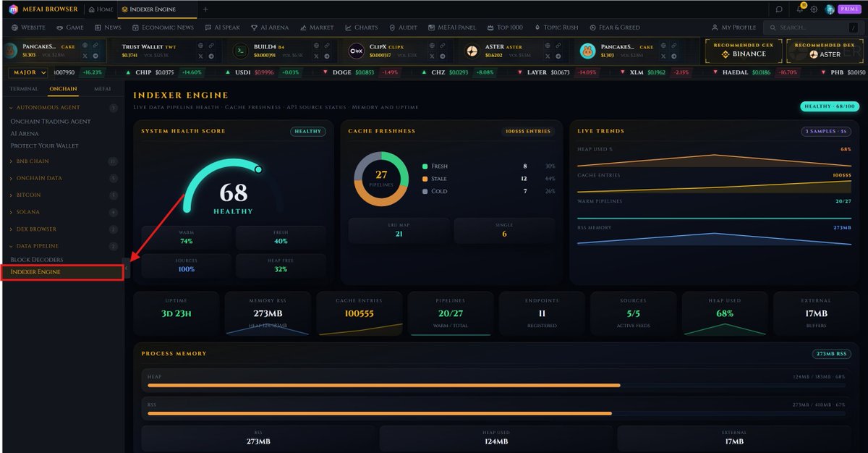The height and width of the screenshot is (453, 868).
Task: Open the MAJOR ticker dropdown
Action: pyautogui.click(x=28, y=72)
